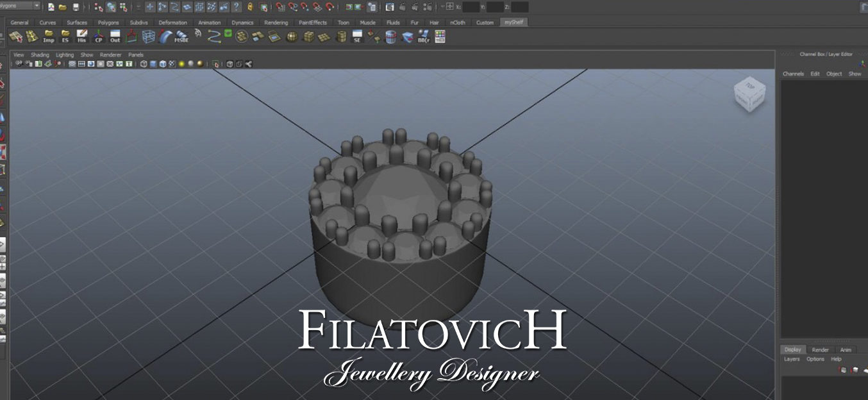The image size is (868, 400).
Task: Switch to the PaintEffects shelf tab
Action: (313, 22)
